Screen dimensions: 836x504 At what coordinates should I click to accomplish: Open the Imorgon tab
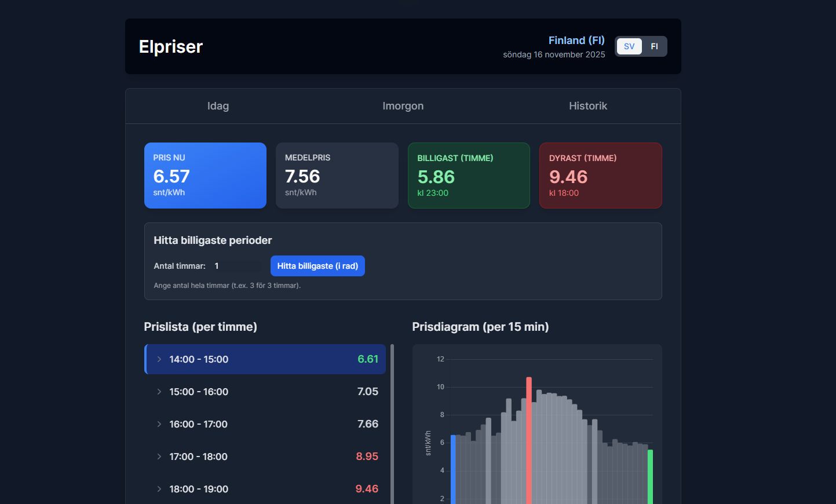click(403, 106)
